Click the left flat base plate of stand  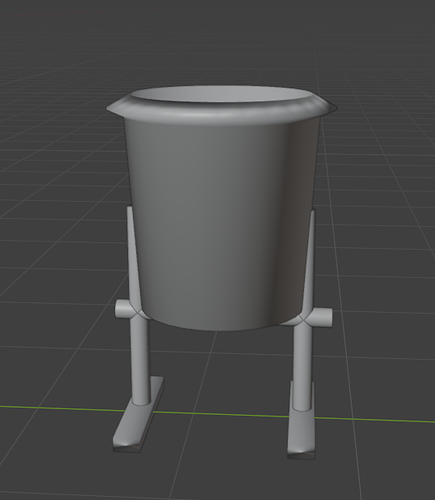coord(139,415)
